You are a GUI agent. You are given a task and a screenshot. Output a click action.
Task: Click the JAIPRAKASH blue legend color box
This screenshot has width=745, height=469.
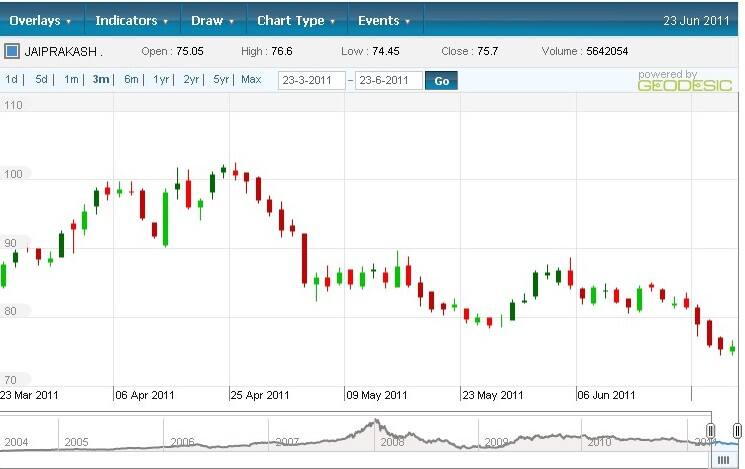pos(12,50)
